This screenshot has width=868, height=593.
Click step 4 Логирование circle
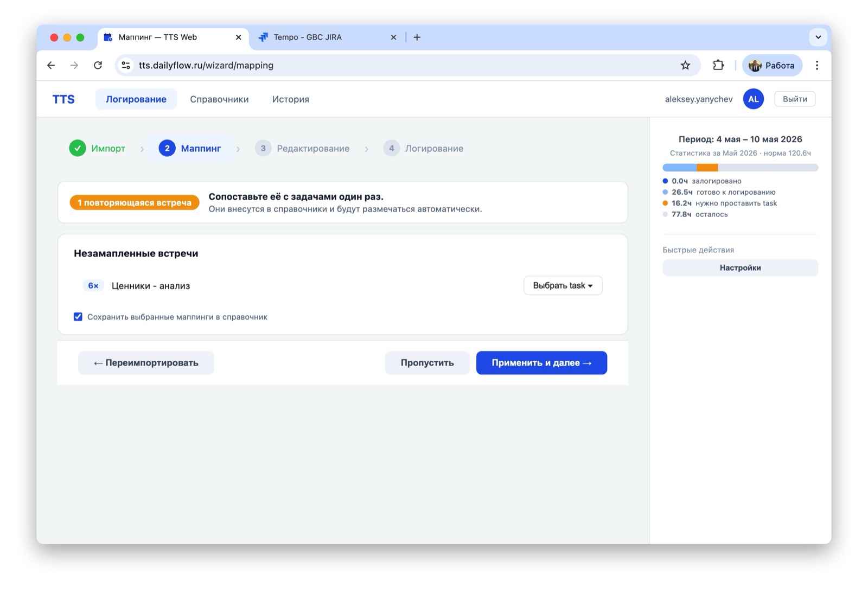pos(391,148)
